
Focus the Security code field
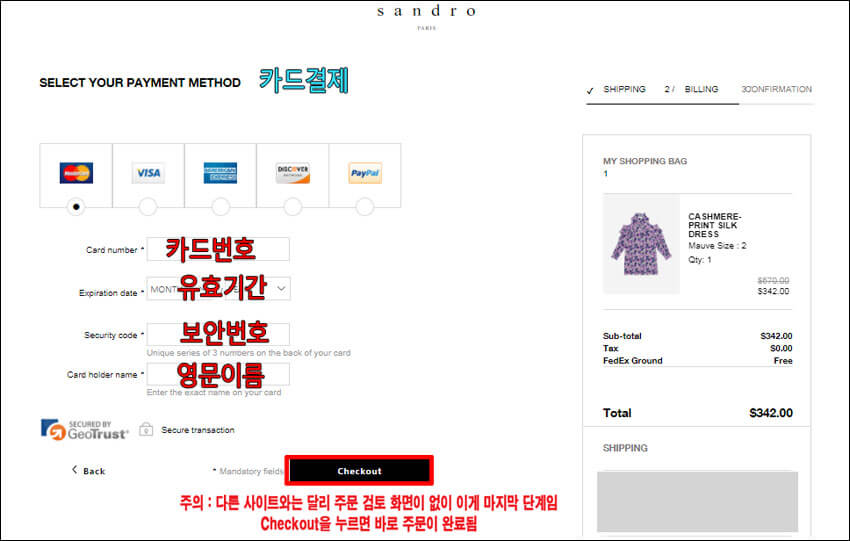[218, 334]
